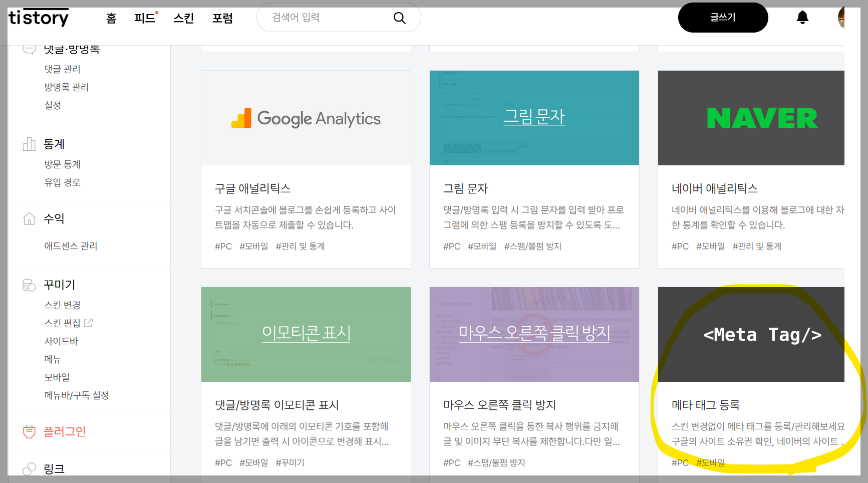868x483 pixels.
Task: Open 댓글 관리 in sidebar
Action: 63,69
